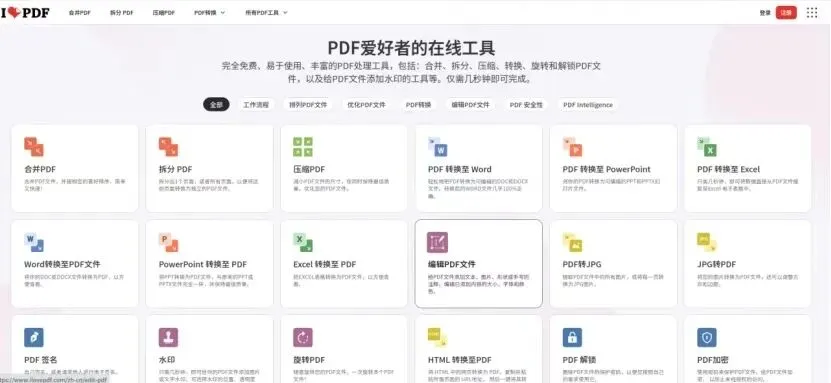Select the 全部 filter tab
831x383 pixels.
[x=216, y=105]
